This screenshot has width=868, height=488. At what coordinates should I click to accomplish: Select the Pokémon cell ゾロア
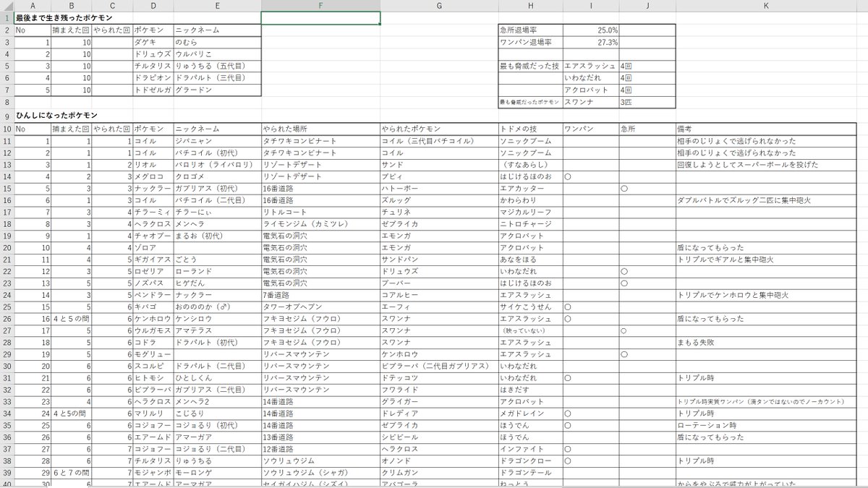tap(153, 247)
